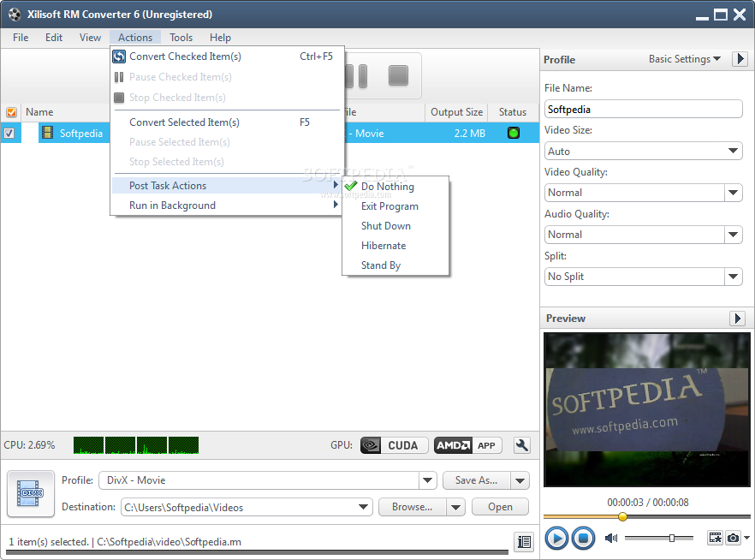Stop the preview playback

pyautogui.click(x=583, y=539)
